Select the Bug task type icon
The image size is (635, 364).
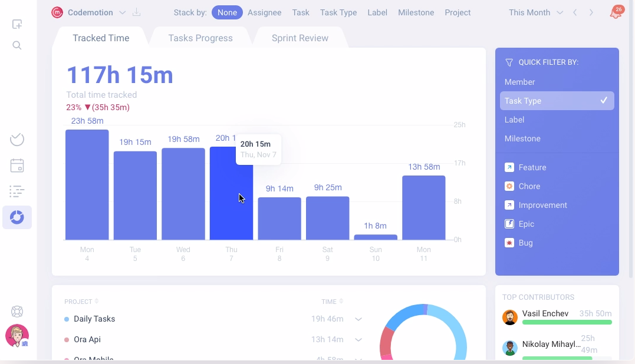(509, 243)
